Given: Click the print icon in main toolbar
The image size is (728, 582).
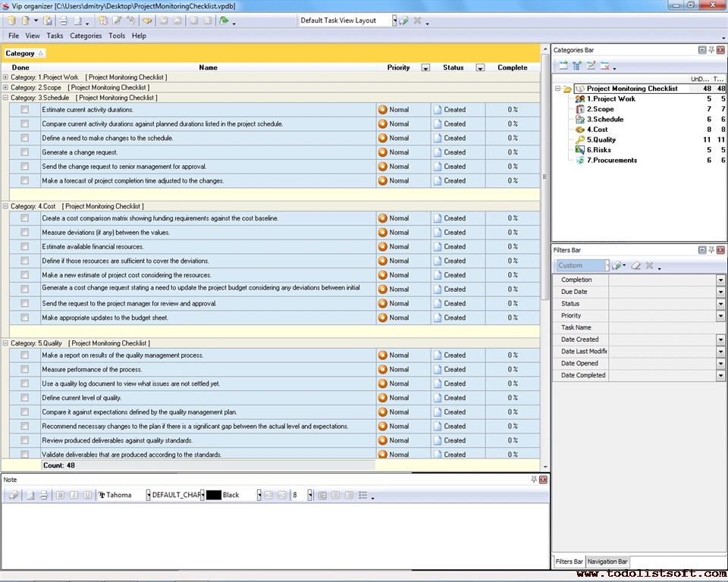Looking at the screenshot, I should pos(64,20).
